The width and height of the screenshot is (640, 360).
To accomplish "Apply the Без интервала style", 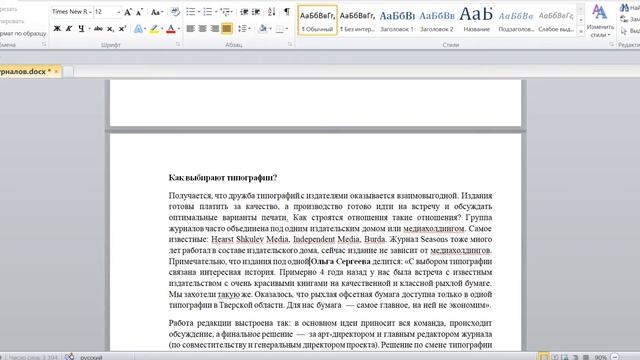I will [357, 20].
